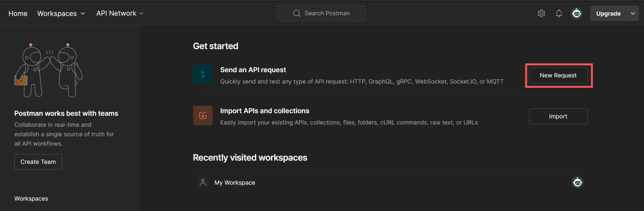Click the Create Team button

click(38, 162)
